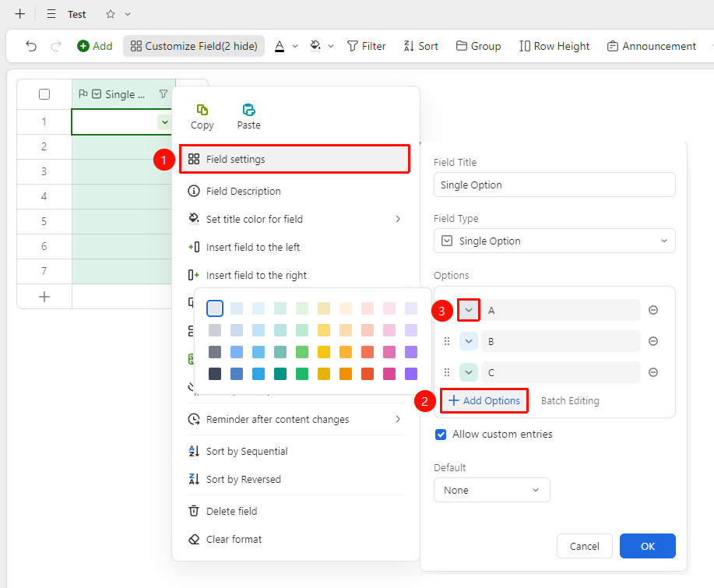The width and height of the screenshot is (714, 588).
Task: Pick the teal green color swatch
Action: click(280, 374)
